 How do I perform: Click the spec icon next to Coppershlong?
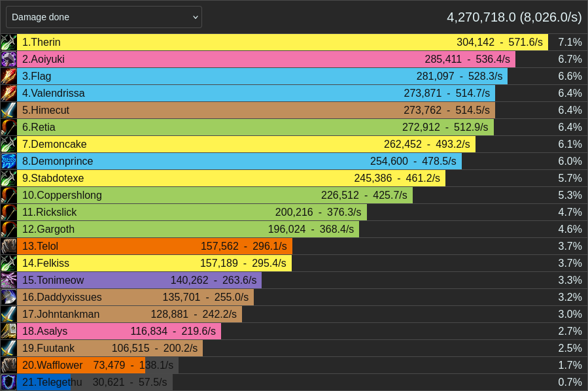pyautogui.click(x=9, y=195)
